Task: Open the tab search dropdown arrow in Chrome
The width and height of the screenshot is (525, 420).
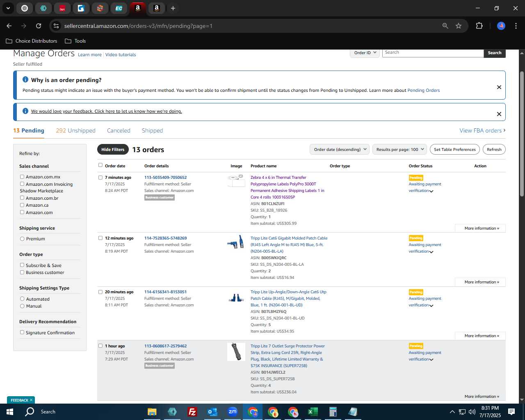Action: click(8, 8)
